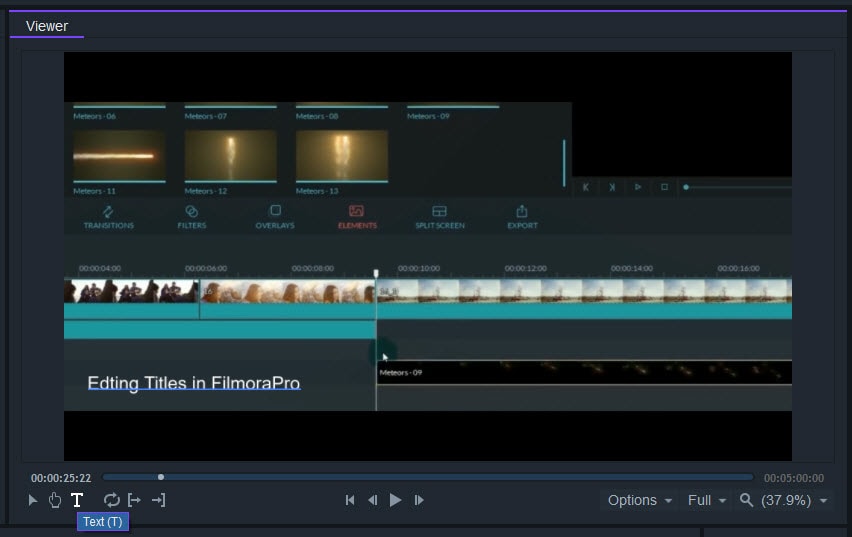The width and height of the screenshot is (852, 537).
Task: Click the Meteors-08 label
Action: pos(317,116)
